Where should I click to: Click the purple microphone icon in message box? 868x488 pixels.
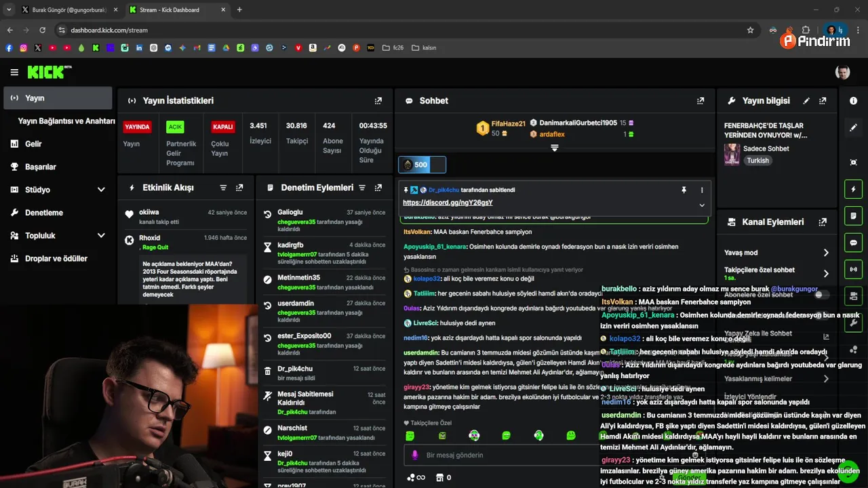415,455
